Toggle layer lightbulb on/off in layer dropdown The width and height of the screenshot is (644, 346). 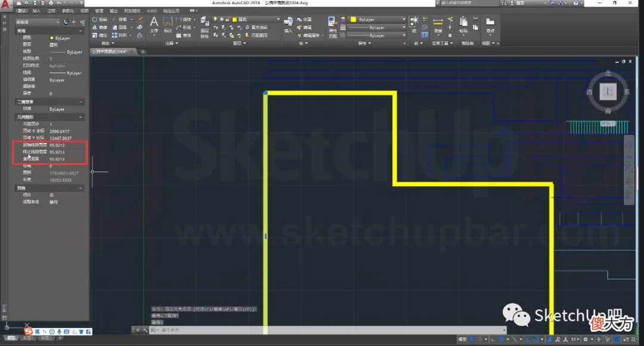pos(215,19)
